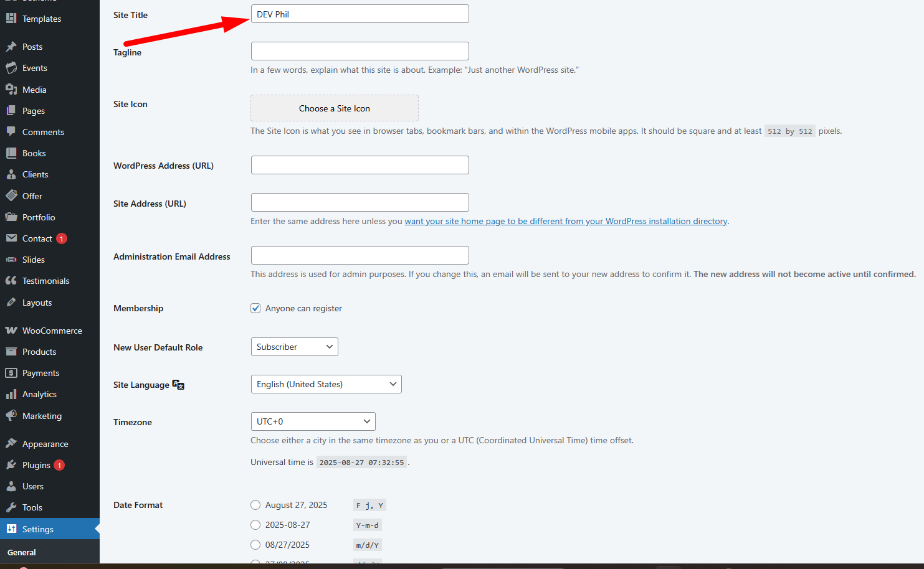Click the Layouts pencil icon
The image size is (924, 569).
[11, 303]
